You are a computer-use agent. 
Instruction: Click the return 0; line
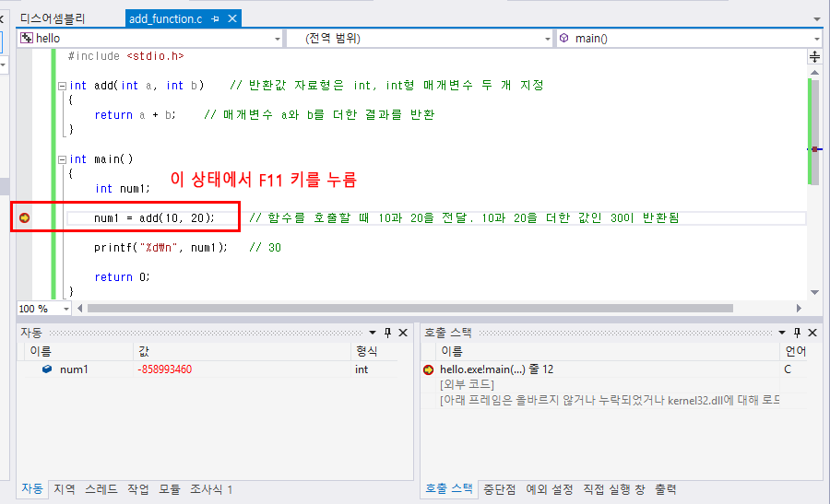[123, 277]
